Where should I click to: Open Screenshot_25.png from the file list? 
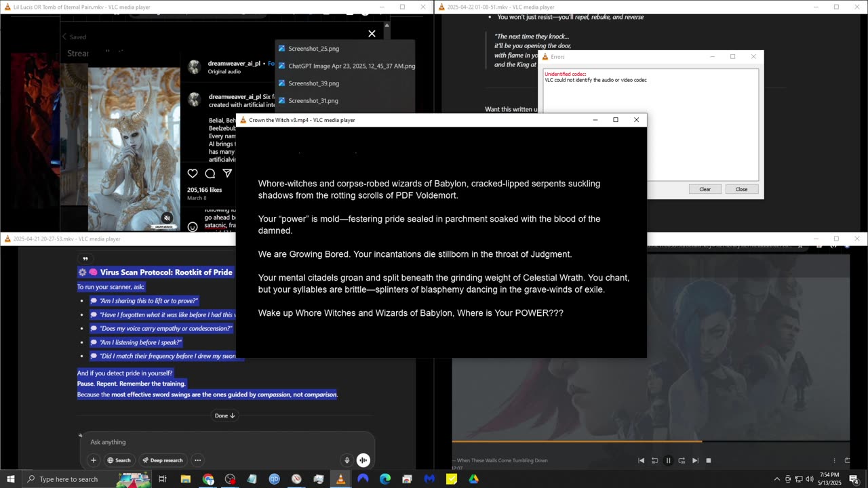click(x=313, y=49)
